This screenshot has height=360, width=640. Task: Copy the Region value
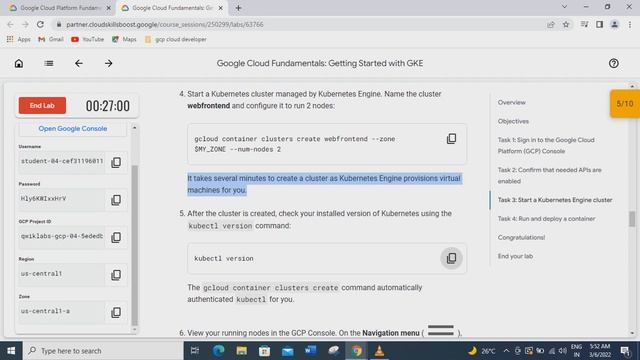click(116, 275)
